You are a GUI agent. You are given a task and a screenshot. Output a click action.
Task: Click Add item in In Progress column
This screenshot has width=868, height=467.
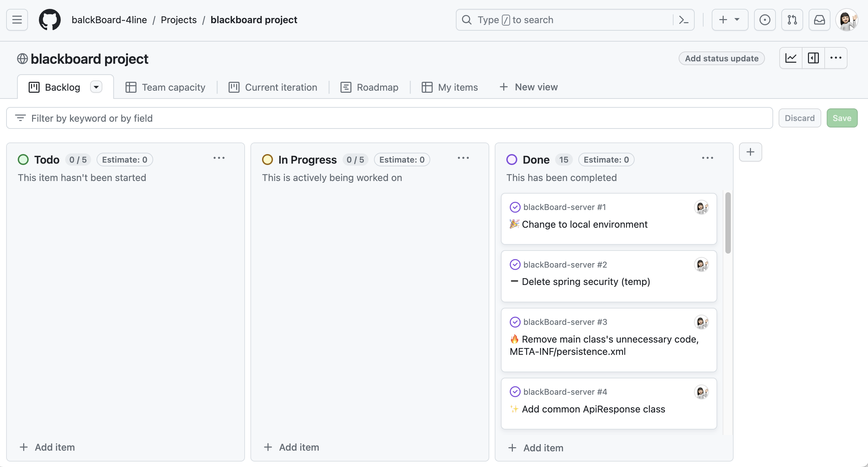pos(292,447)
